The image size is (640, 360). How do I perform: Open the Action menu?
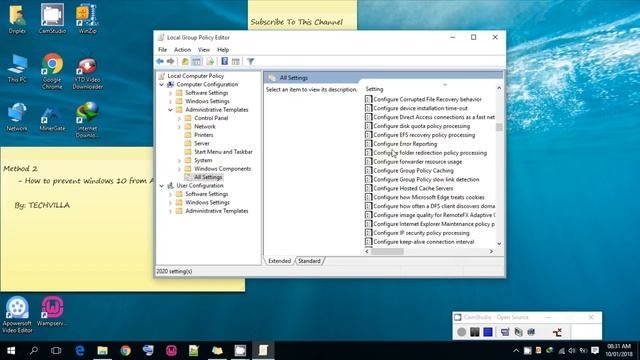182,49
